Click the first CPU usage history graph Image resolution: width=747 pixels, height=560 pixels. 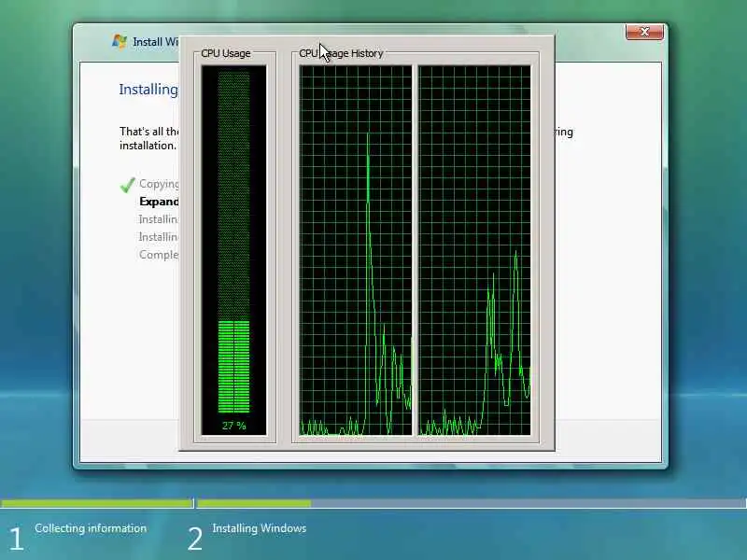356,250
